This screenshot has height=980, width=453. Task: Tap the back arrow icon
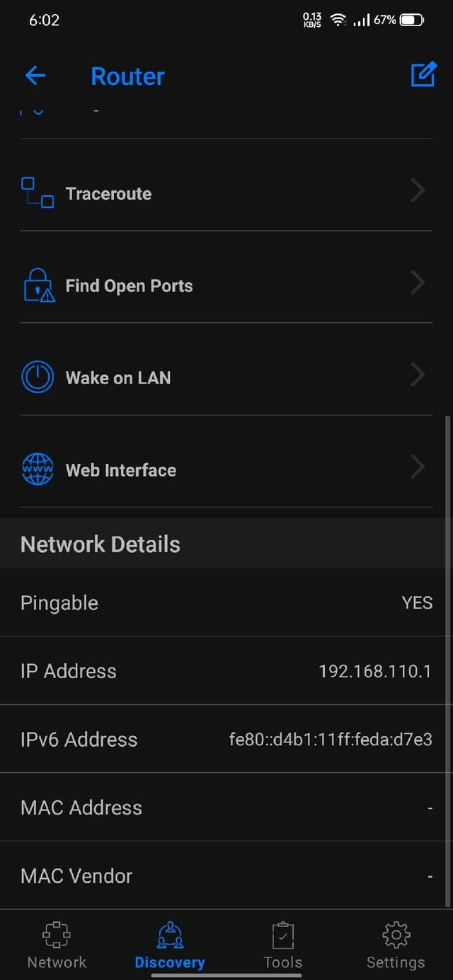(35, 76)
